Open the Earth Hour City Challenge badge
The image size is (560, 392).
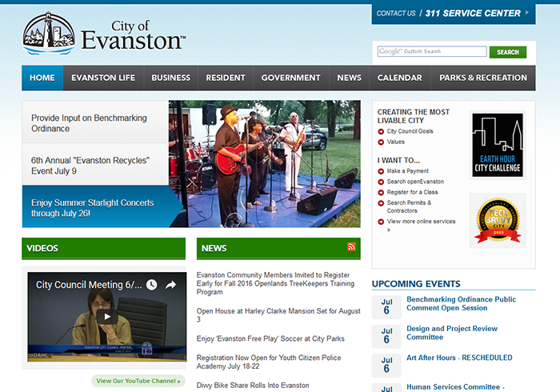pos(497,145)
